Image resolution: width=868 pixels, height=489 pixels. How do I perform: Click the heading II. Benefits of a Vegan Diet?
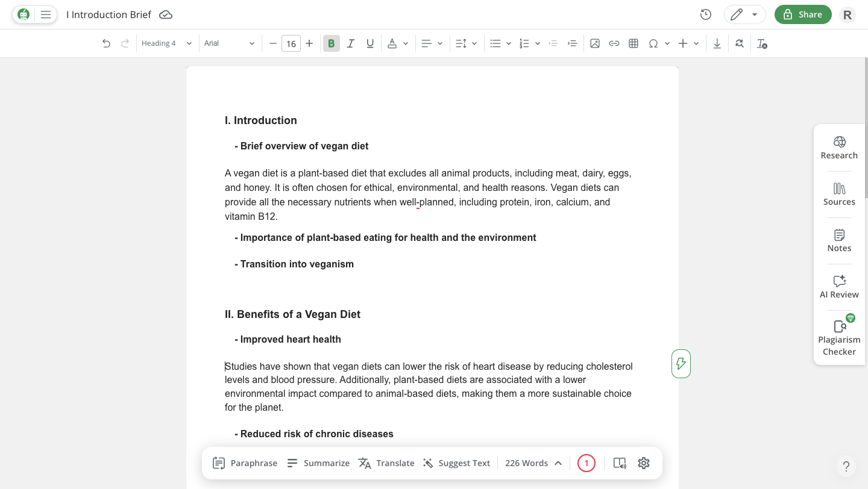pyautogui.click(x=292, y=314)
